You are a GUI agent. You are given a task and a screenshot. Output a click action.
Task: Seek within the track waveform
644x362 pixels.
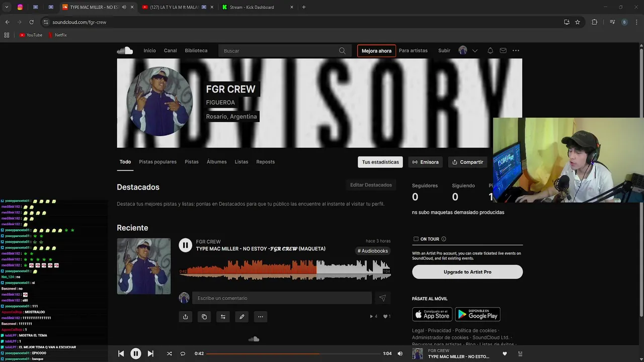(285, 270)
